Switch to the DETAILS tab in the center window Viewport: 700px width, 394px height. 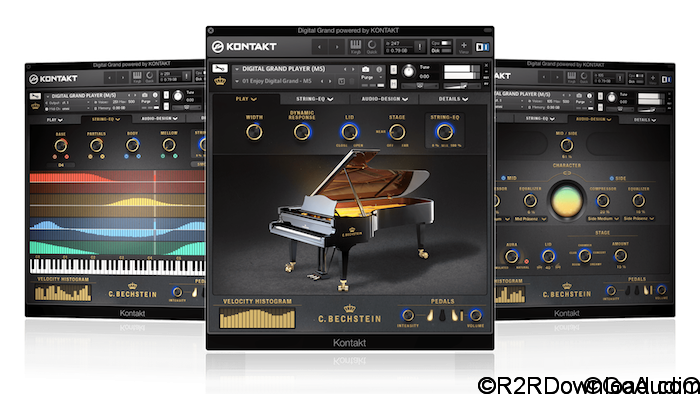[x=453, y=99]
